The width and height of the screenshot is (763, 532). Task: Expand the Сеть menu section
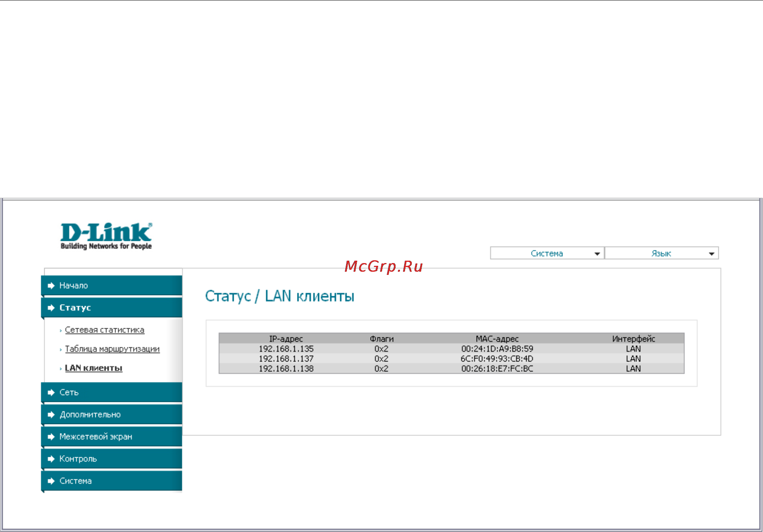pos(112,392)
